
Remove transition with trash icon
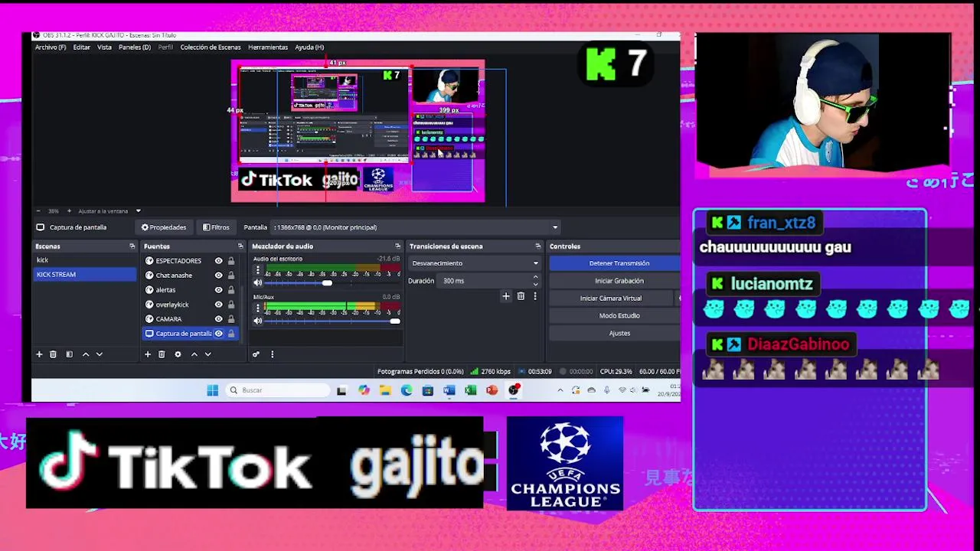pyautogui.click(x=521, y=296)
